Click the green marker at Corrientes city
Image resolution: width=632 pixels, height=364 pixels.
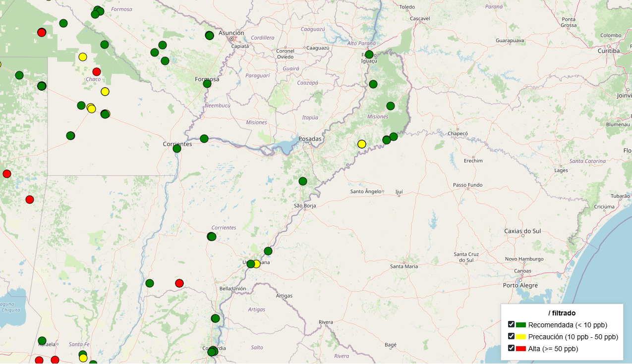[x=177, y=149]
